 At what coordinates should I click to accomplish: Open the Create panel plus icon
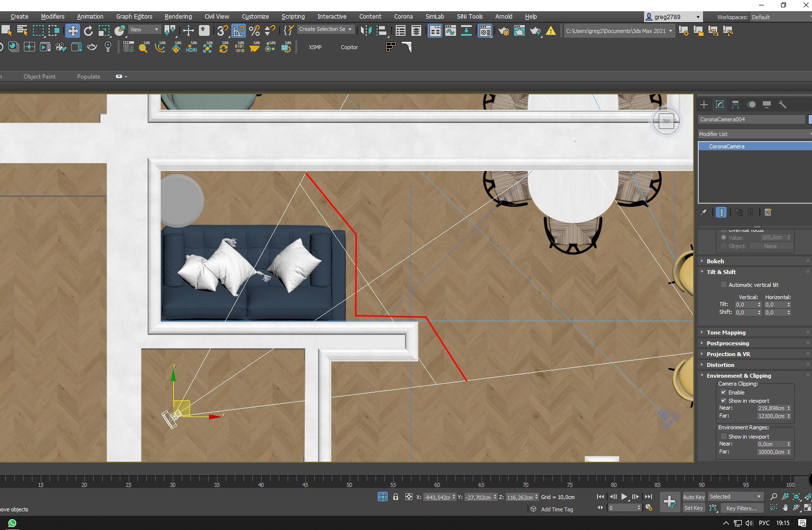coord(704,104)
